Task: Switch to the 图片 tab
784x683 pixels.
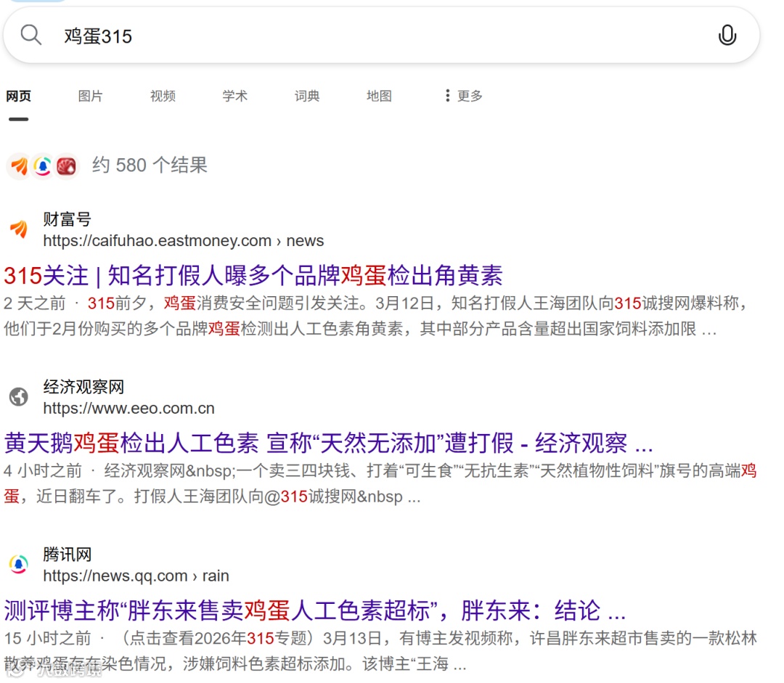Action: coord(91,96)
